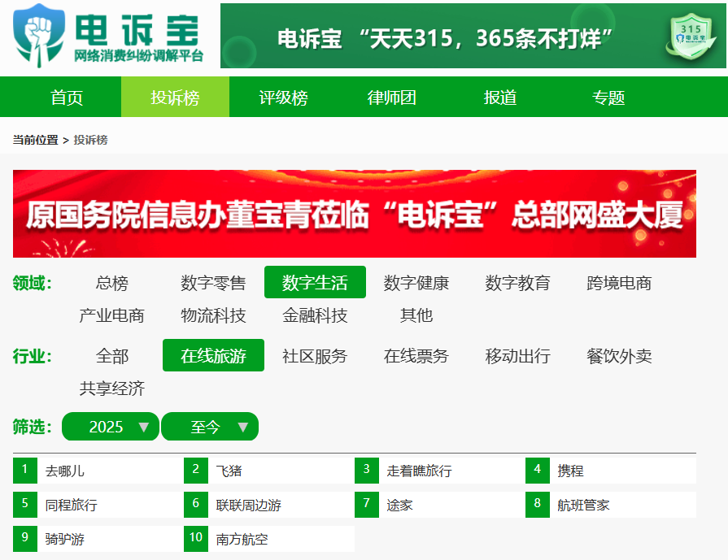Filter by 跨境电商 domain
Screen dimensions: 728x560
[619, 283]
